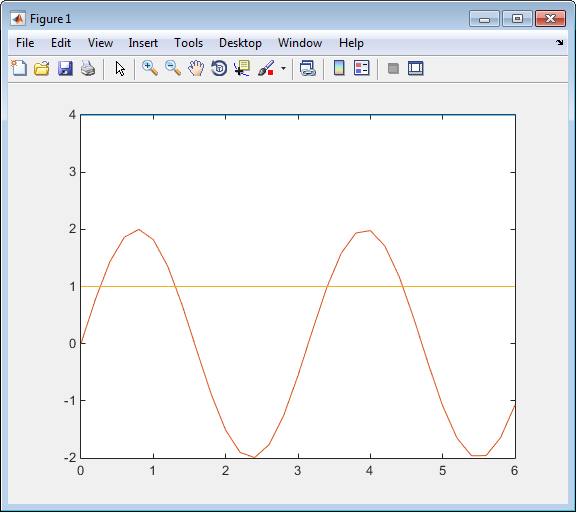
Task: Click the Figure 1 title text
Action: point(50,19)
